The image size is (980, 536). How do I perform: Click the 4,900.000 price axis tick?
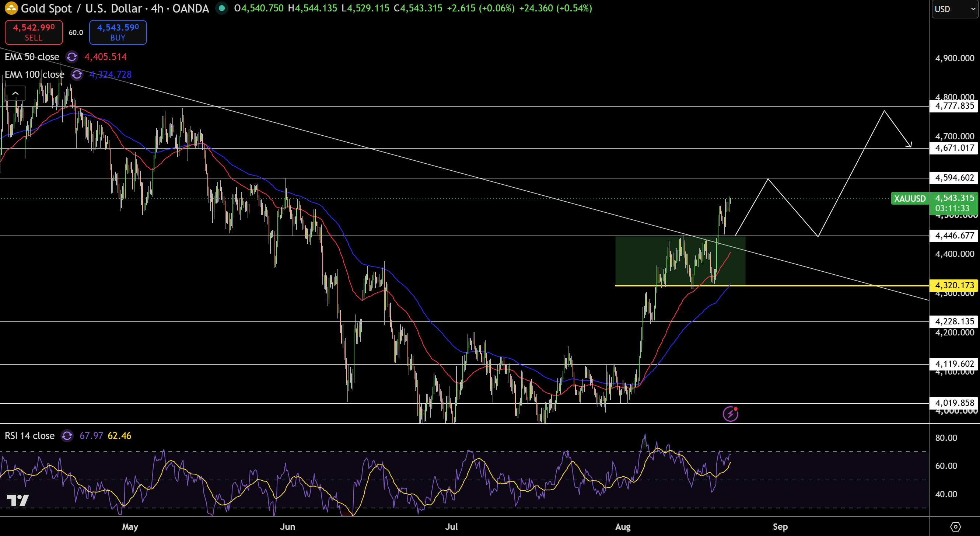[x=955, y=58]
